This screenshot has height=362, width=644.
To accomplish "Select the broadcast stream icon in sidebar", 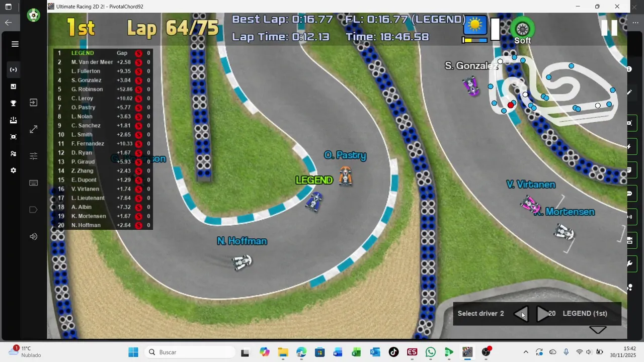I will click(x=14, y=69).
